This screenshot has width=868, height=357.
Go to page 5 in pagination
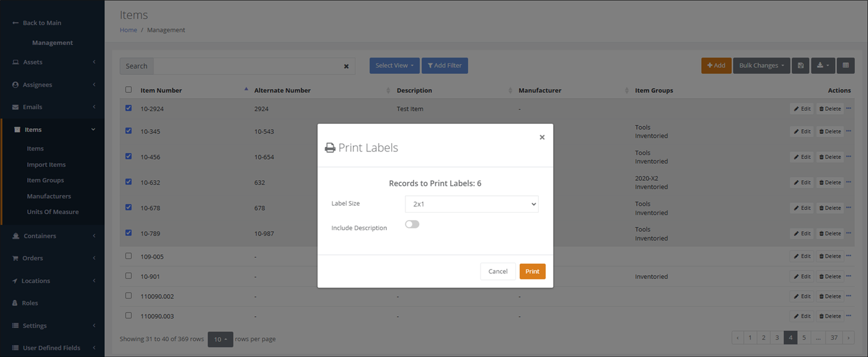804,338
